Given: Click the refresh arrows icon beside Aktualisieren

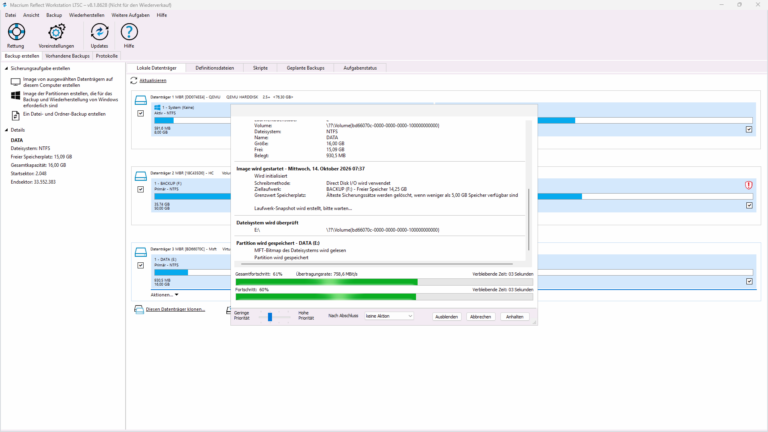Looking at the screenshot, I should [x=134, y=80].
